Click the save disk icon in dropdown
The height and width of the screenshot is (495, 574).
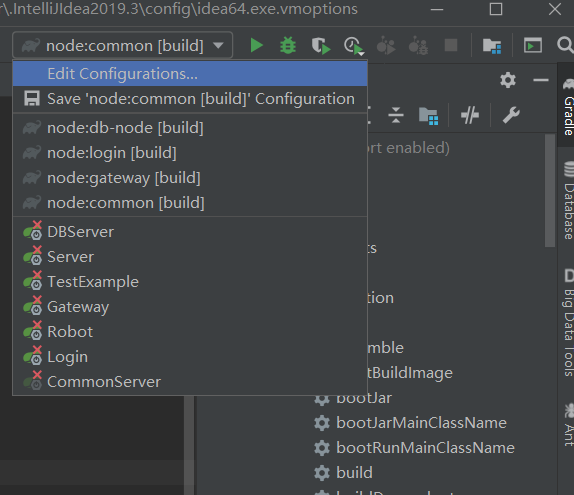pos(32,99)
